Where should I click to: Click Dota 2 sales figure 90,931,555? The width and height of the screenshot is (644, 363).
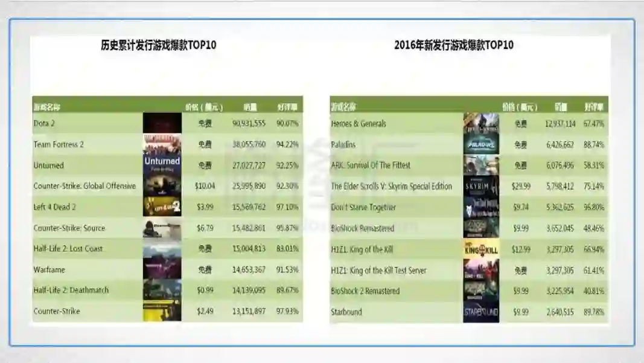249,123
